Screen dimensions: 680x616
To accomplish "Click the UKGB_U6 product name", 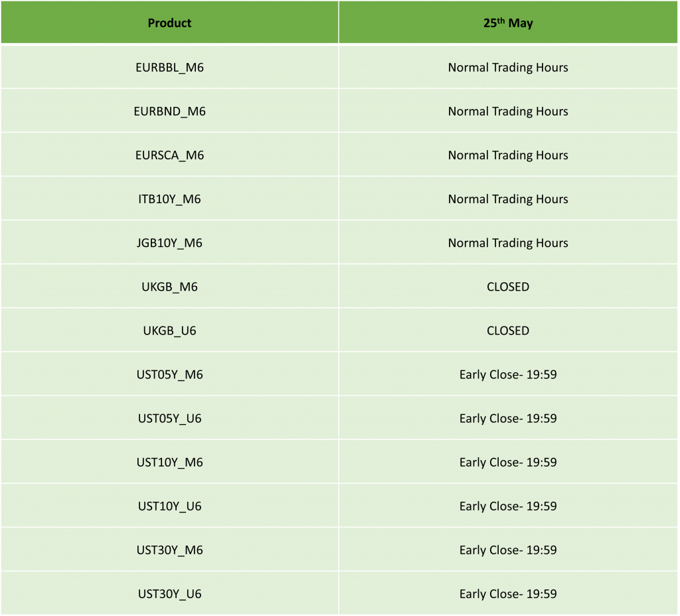I will point(169,330).
